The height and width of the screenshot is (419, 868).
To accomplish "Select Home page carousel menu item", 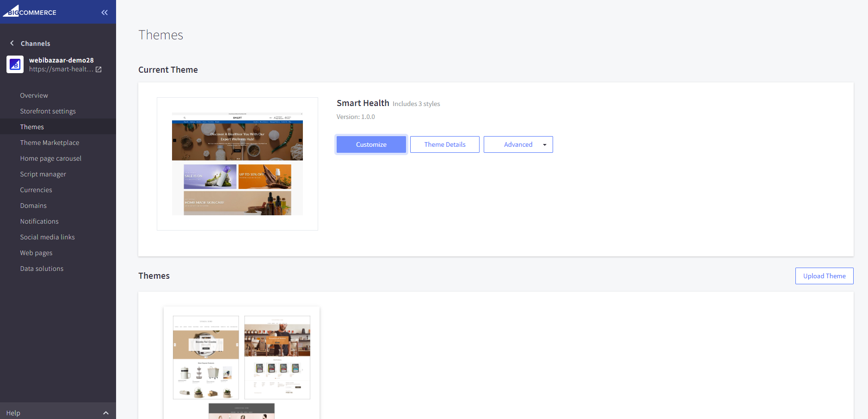I will 50,158.
